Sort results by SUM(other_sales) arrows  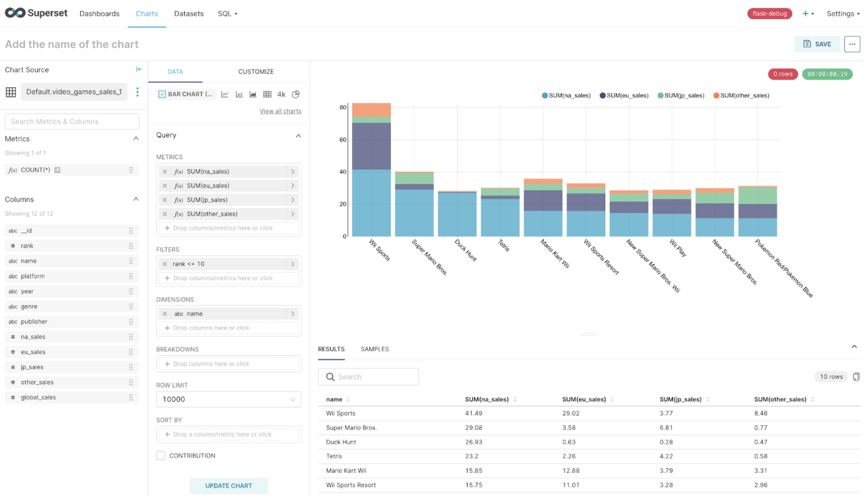[813, 400]
